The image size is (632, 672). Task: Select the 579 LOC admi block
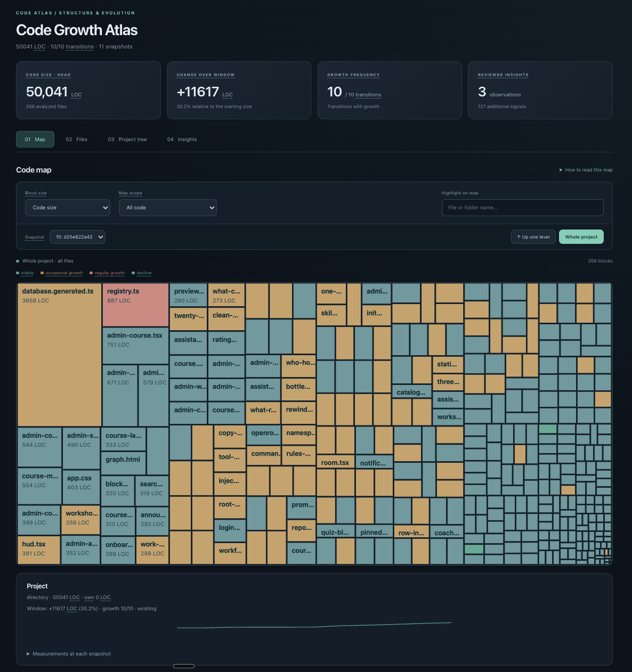tap(154, 396)
